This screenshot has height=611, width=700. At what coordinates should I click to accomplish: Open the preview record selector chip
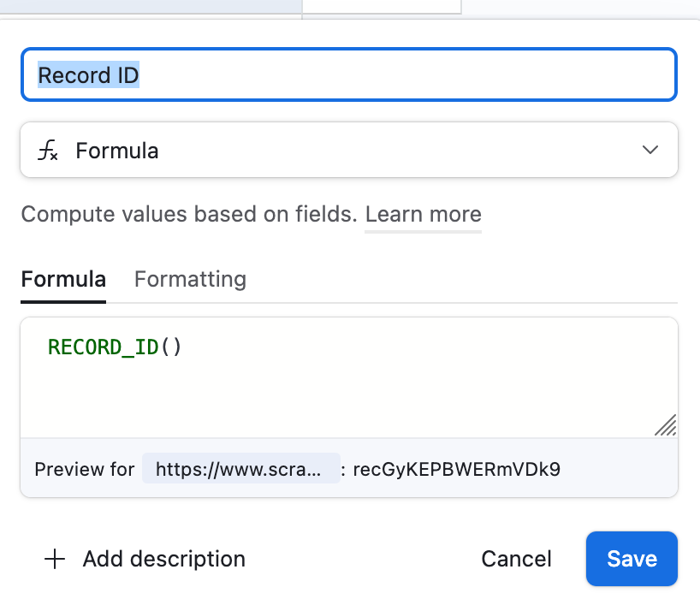tap(240, 469)
